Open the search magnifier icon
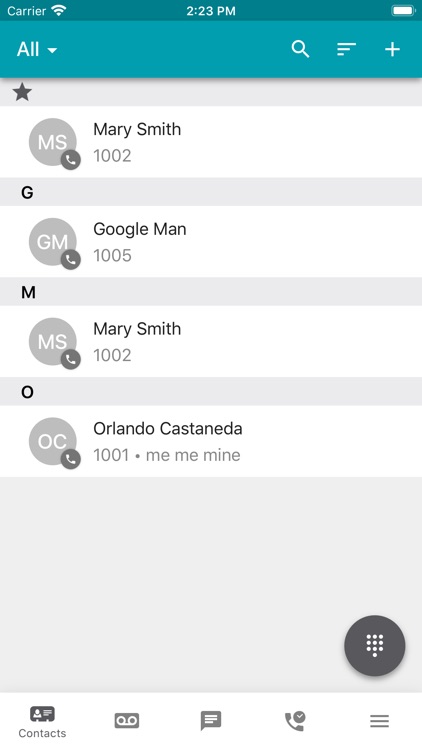Viewport: 422px width, 750px height. tap(300, 49)
